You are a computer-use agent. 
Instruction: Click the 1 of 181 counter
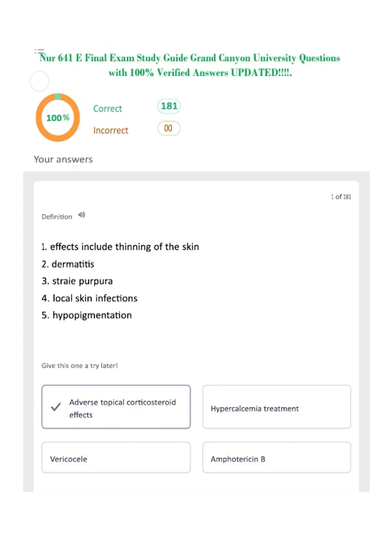(x=341, y=197)
